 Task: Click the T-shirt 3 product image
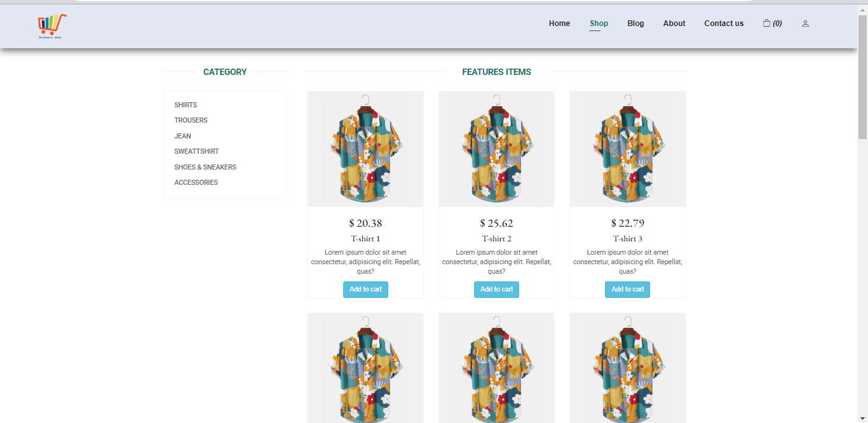[x=627, y=149]
